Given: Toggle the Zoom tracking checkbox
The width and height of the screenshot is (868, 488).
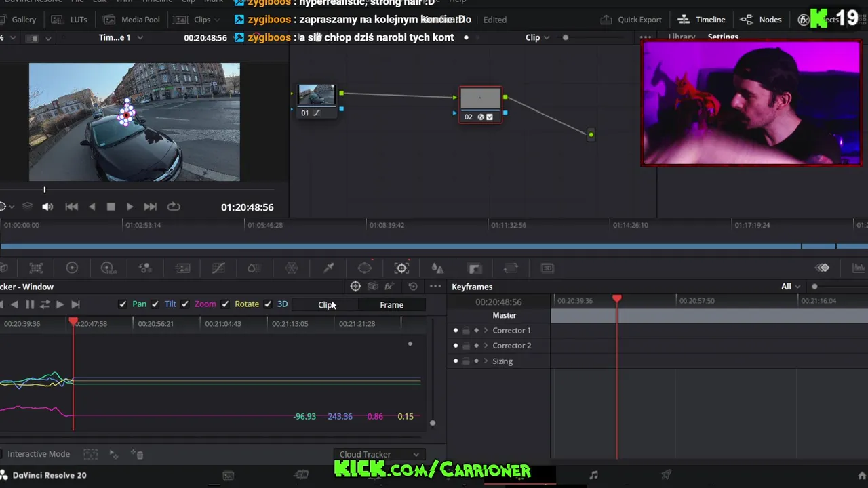Looking at the screenshot, I should pos(185,304).
